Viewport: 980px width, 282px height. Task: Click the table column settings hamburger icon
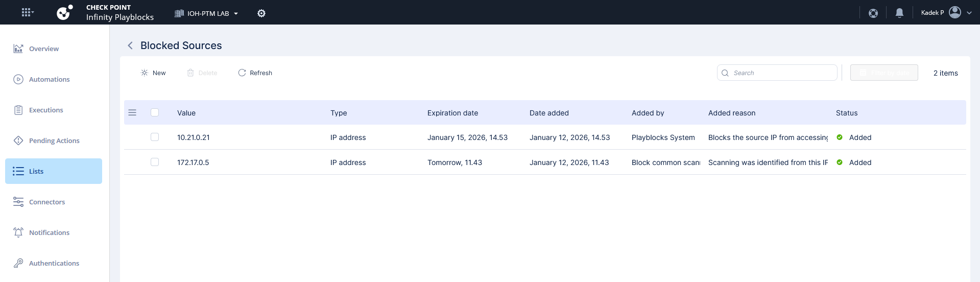132,113
